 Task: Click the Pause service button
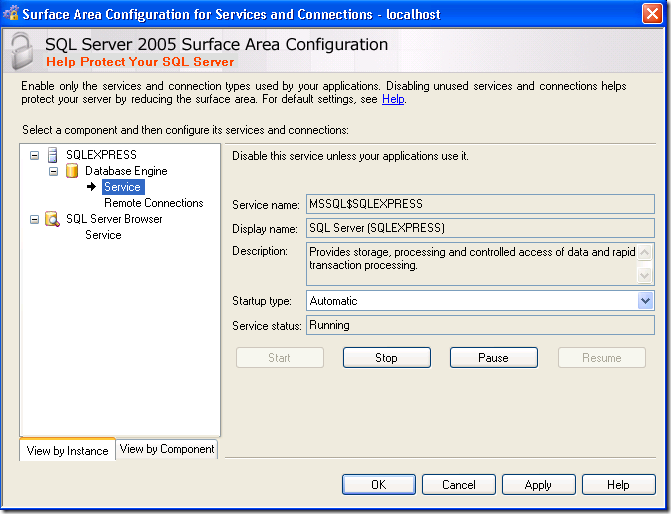tap(493, 358)
